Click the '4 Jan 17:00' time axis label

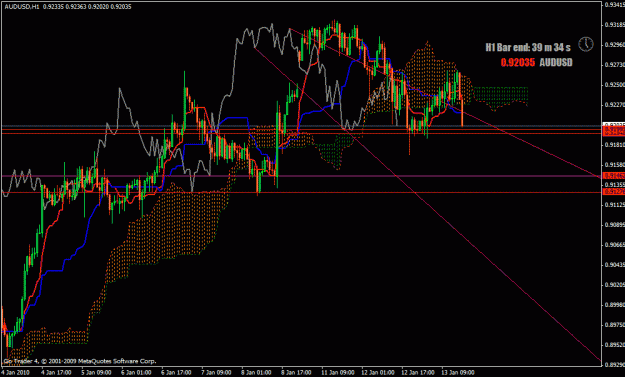pos(57,373)
